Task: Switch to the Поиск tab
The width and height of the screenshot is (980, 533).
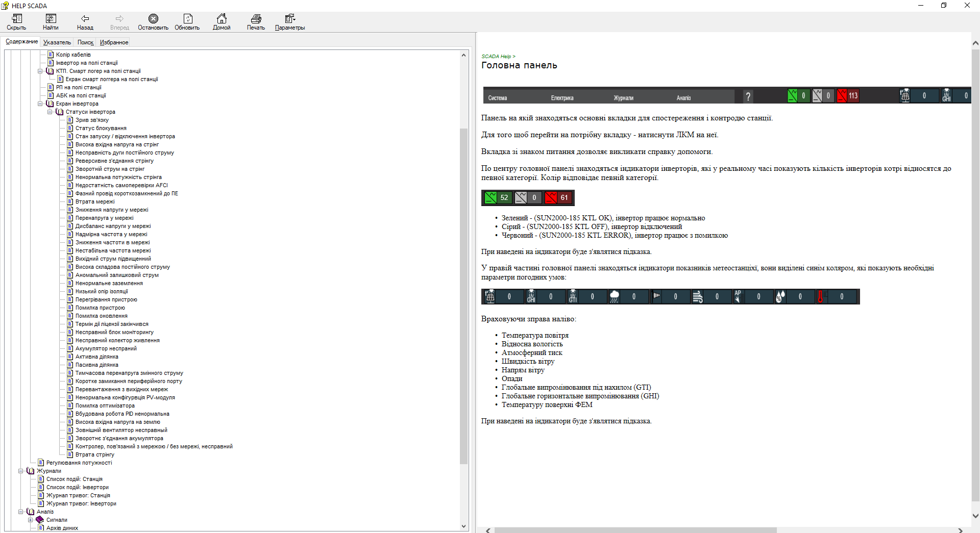Action: [85, 42]
